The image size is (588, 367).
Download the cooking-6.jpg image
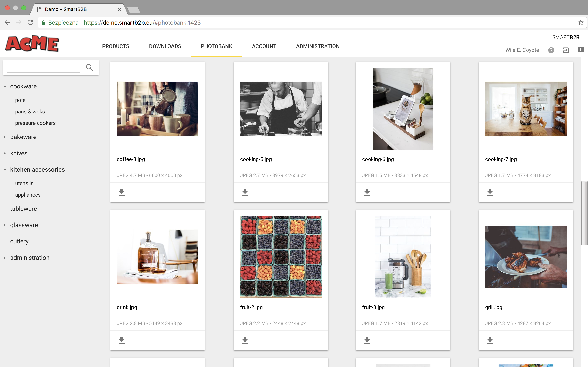click(367, 192)
